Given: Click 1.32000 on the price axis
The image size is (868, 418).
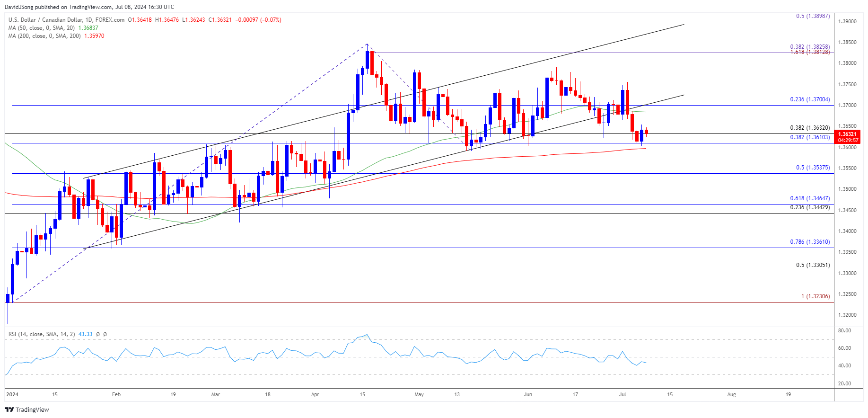Looking at the screenshot, I should 847,315.
